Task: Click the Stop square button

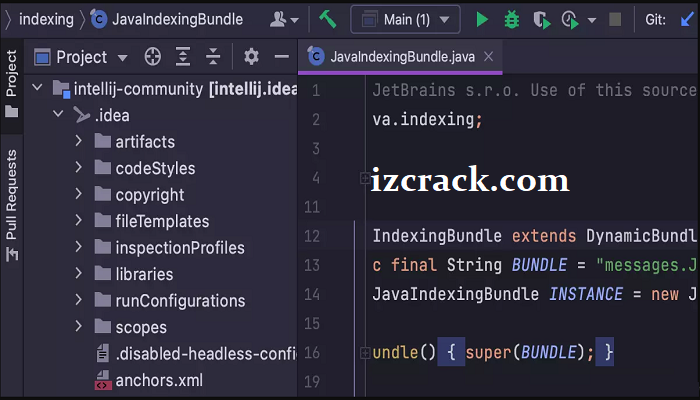Action: pos(615,19)
